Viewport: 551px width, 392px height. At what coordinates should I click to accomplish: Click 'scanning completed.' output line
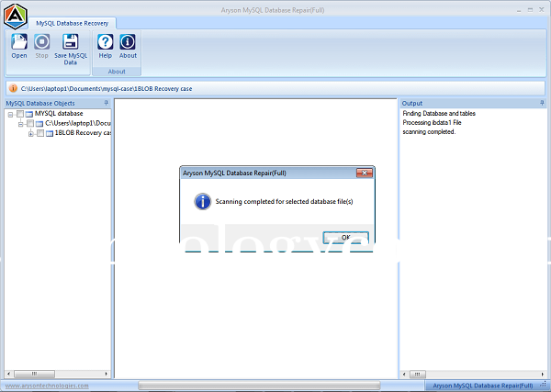click(429, 131)
